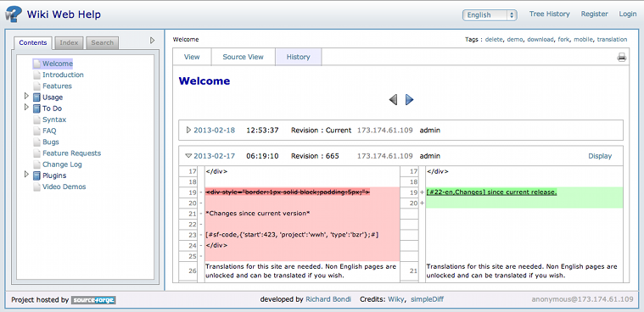This screenshot has height=312, width=644.
Task: Click the Wiki Web Help logo icon
Action: (13, 14)
